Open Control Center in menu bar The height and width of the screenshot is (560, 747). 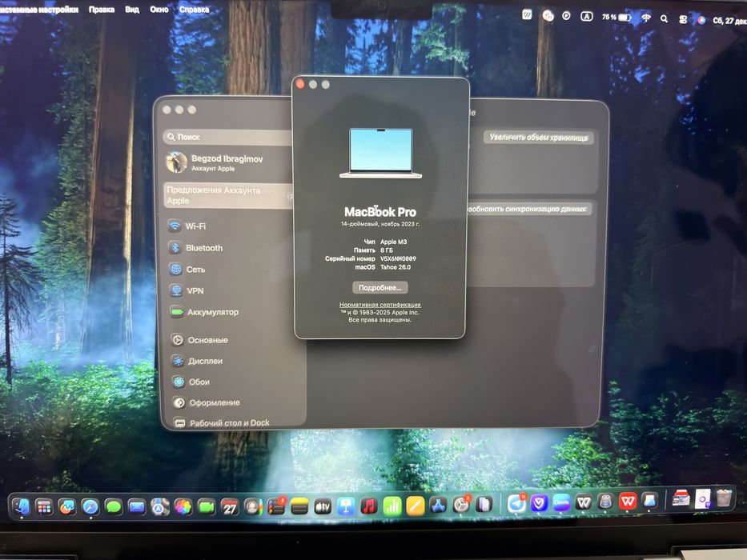point(683,19)
